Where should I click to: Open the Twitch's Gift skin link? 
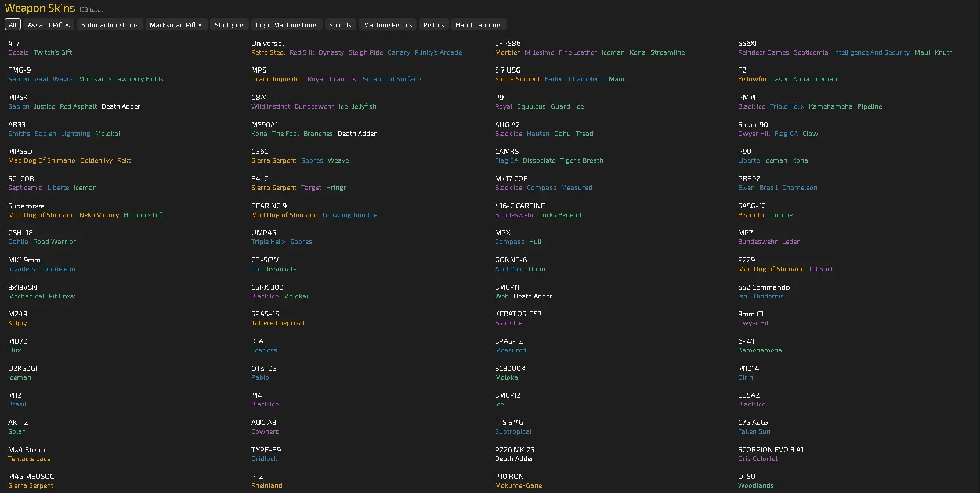coord(53,52)
